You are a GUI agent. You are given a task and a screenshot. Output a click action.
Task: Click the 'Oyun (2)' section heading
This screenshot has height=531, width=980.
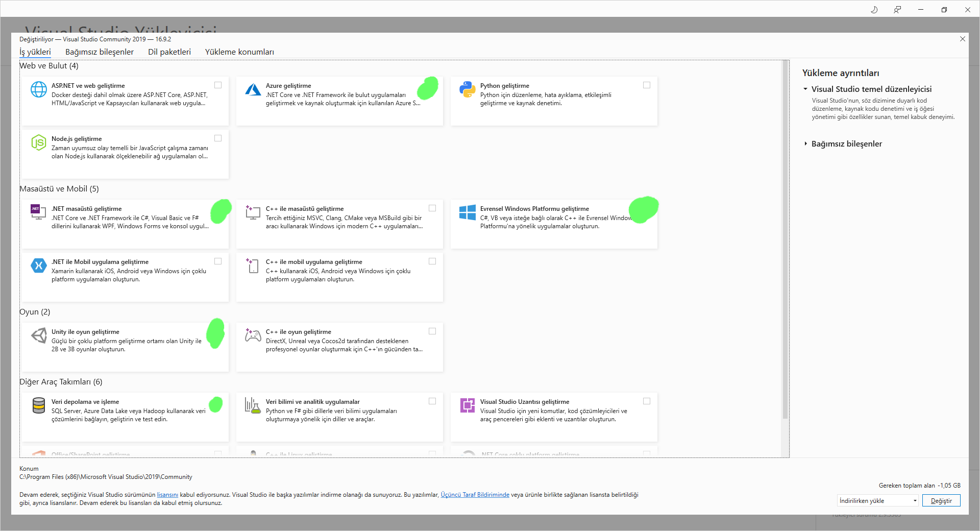pos(35,312)
